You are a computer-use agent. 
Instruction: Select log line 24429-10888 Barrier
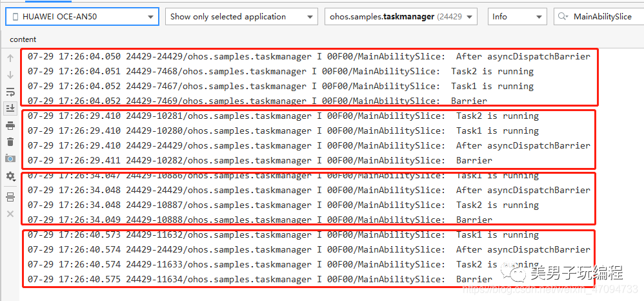point(259,220)
